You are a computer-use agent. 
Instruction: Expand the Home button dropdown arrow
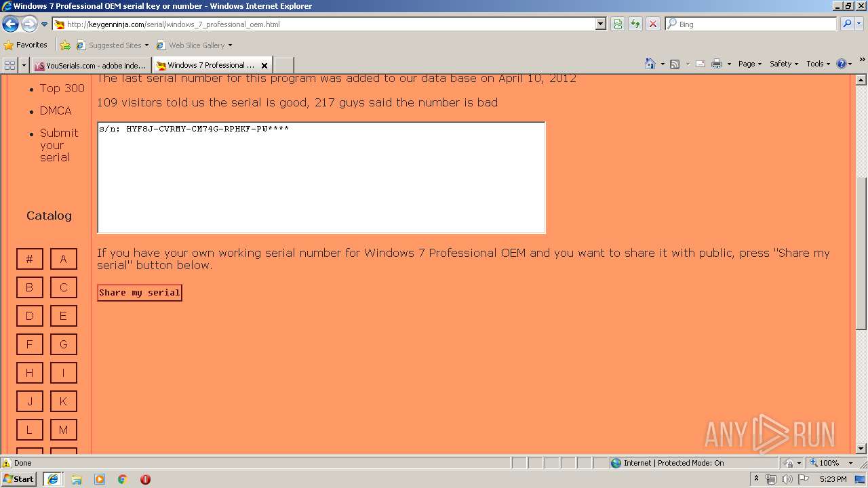(662, 64)
